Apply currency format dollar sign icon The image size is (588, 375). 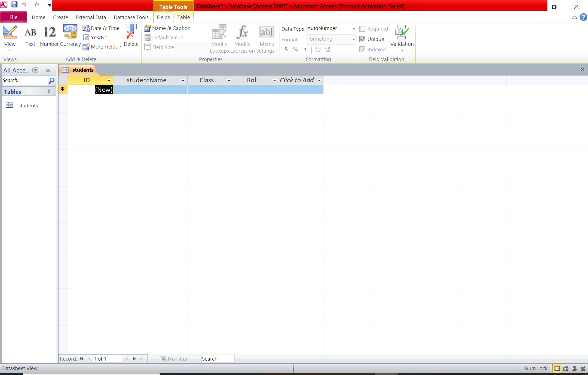[x=286, y=49]
